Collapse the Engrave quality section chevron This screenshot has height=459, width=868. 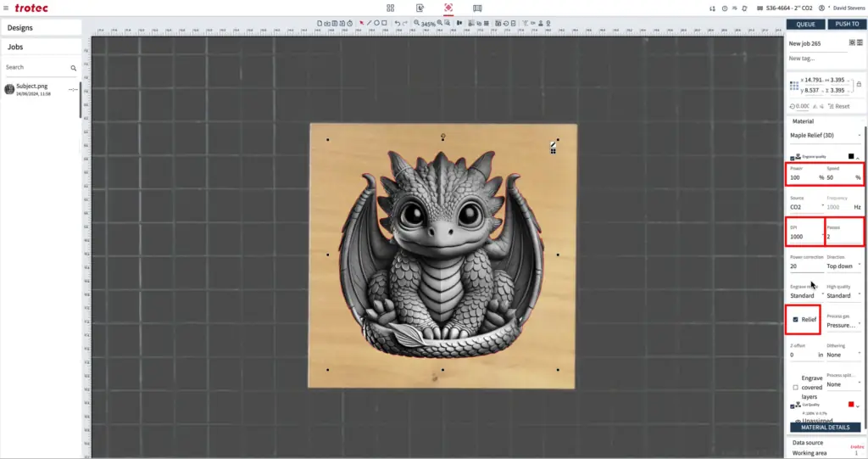click(x=858, y=158)
